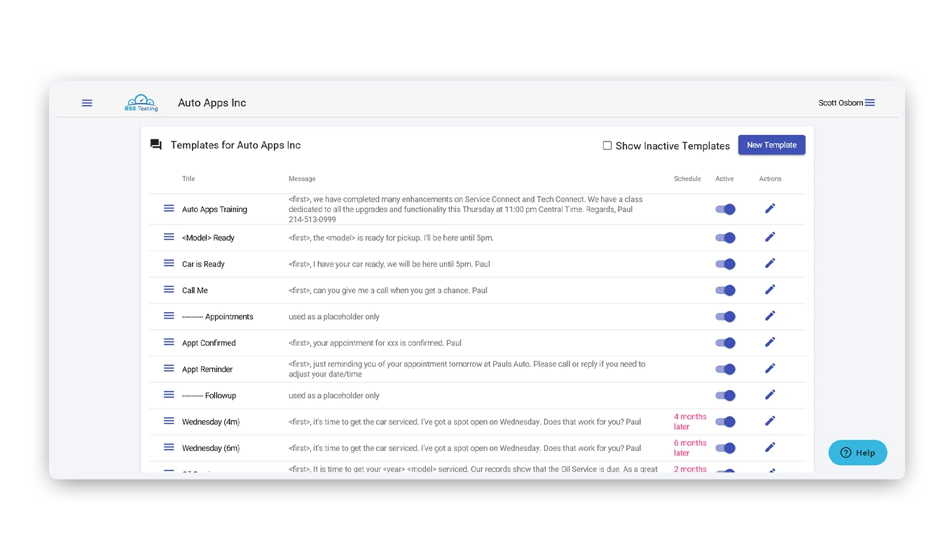Click the RSS Texting logo
The height and width of the screenshot is (560, 952).
coord(141,101)
